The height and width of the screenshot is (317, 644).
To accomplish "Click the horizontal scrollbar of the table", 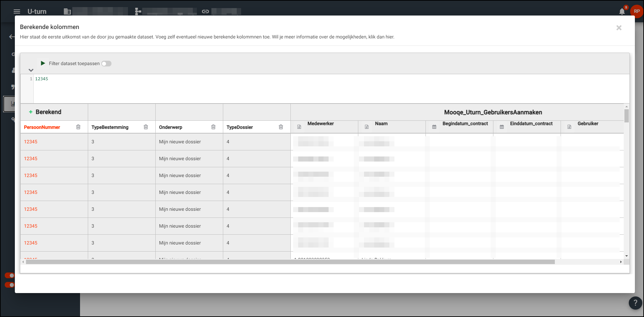I will coord(290,262).
